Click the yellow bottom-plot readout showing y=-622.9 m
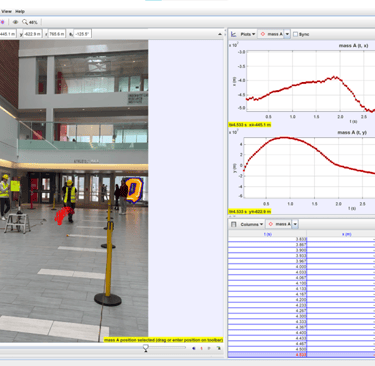 coord(250,212)
